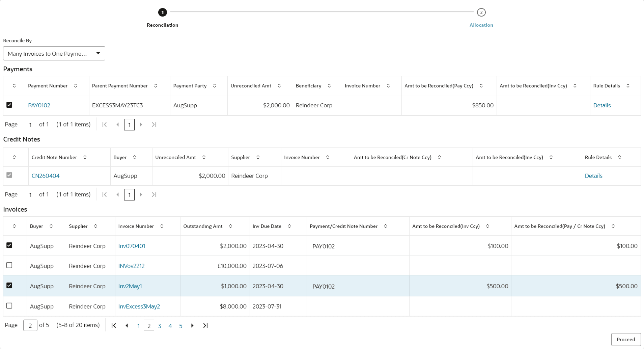Sort Credit Notes by Unreconciled Amt
Image resolution: width=644 pixels, height=349 pixels.
[204, 157]
